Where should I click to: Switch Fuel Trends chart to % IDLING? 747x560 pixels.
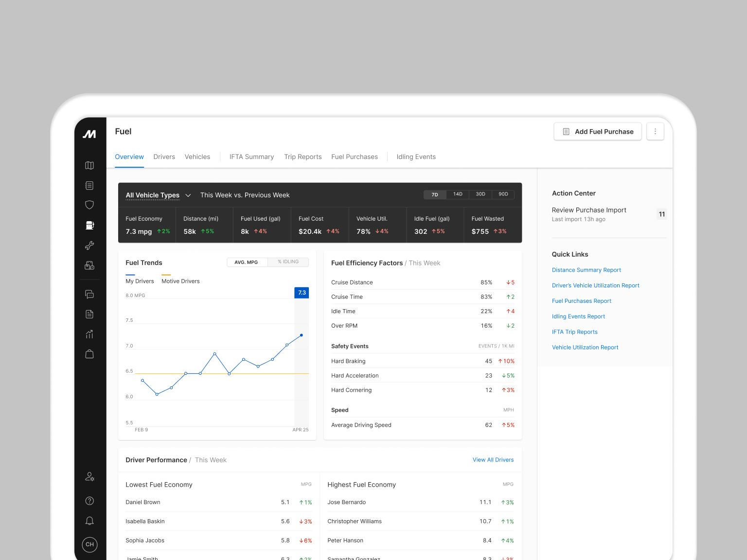(x=288, y=262)
